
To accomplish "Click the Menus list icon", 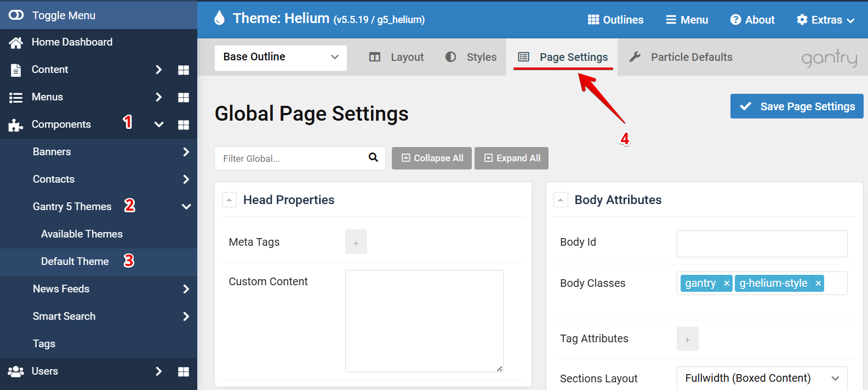I will coord(16,97).
